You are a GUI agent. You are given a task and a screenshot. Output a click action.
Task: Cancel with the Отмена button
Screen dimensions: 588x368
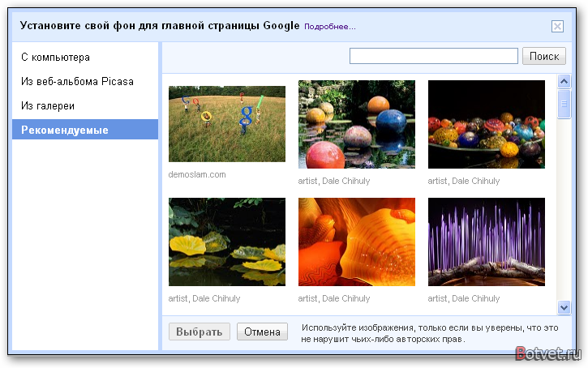coord(262,332)
